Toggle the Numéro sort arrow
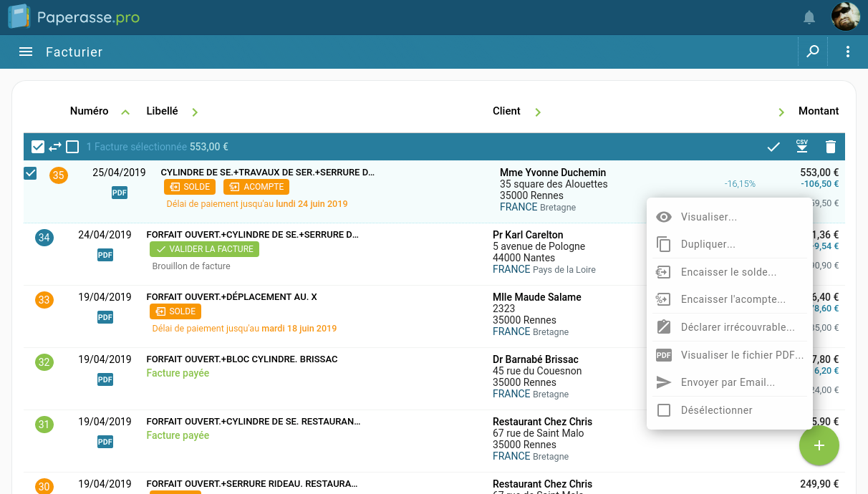The image size is (868, 494). coord(125,112)
